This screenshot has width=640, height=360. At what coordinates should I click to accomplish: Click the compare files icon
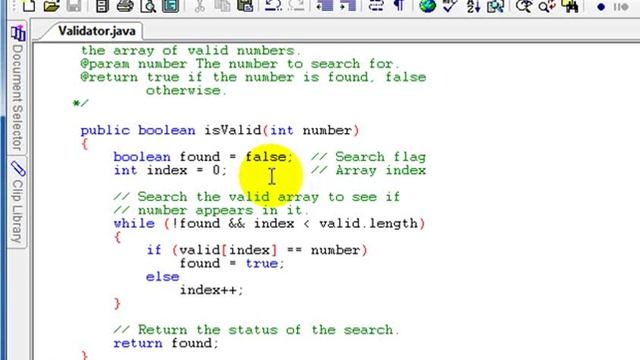pos(496,6)
